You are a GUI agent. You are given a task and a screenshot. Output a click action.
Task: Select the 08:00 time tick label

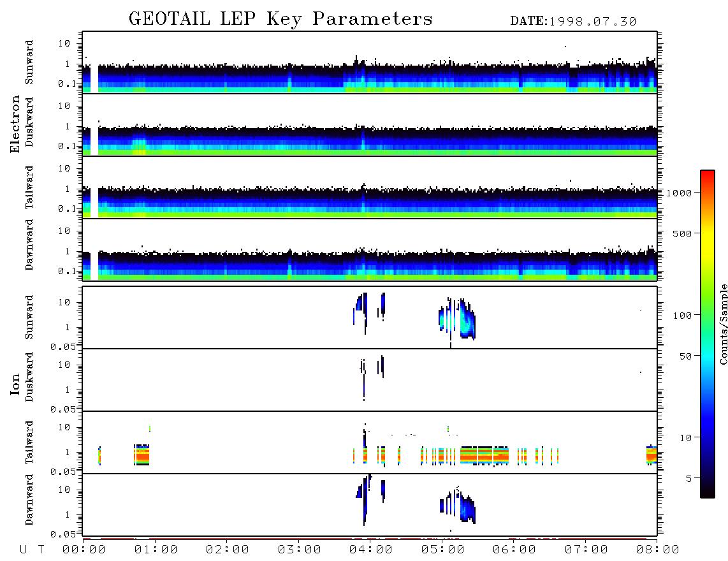(x=658, y=550)
